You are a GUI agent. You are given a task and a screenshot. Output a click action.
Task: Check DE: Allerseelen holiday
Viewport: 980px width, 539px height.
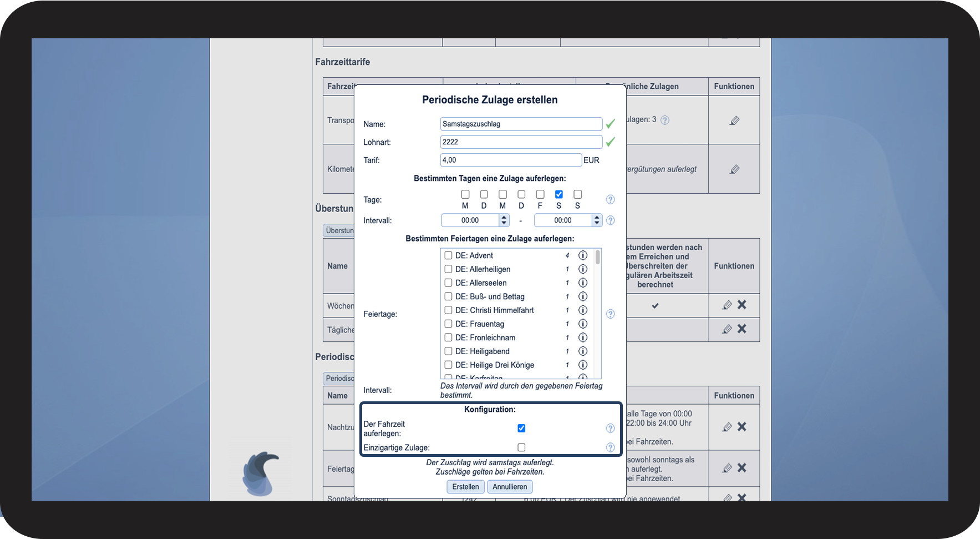(x=448, y=283)
